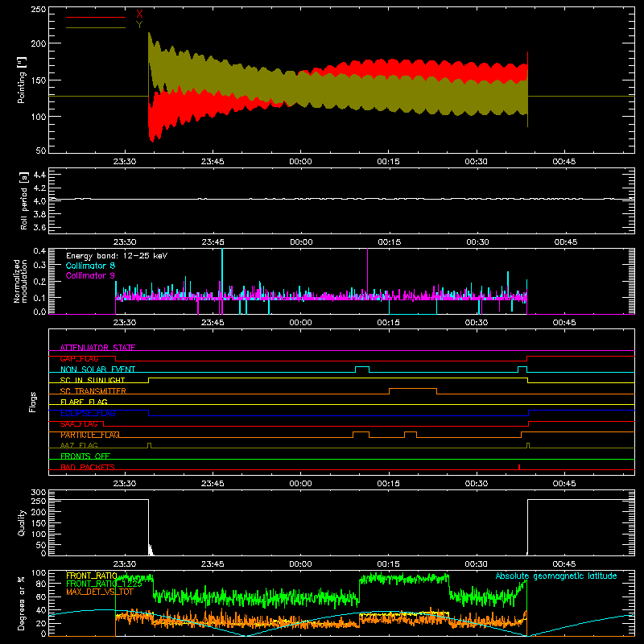The width and height of the screenshot is (644, 644).
Task: Click the 'Flags' vertical axis title
Action: click(32, 402)
